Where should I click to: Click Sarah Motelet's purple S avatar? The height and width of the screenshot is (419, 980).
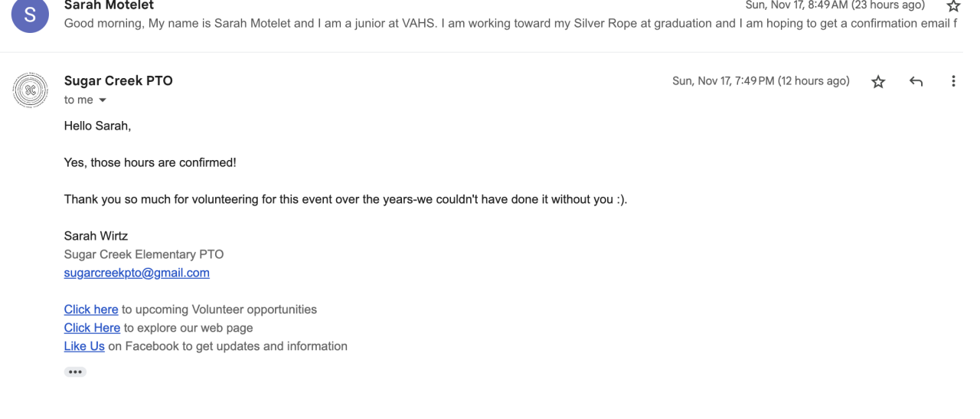click(x=31, y=15)
